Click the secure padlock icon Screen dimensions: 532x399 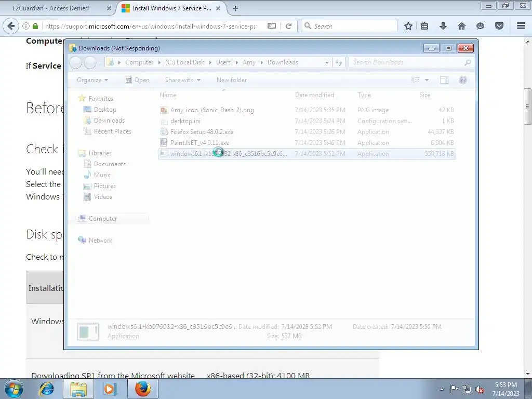click(35, 26)
